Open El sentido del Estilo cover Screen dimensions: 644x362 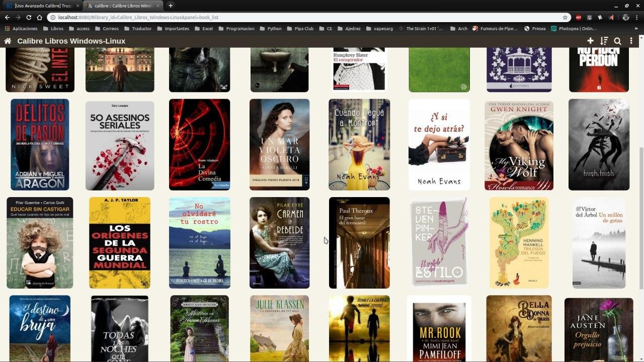point(439,243)
